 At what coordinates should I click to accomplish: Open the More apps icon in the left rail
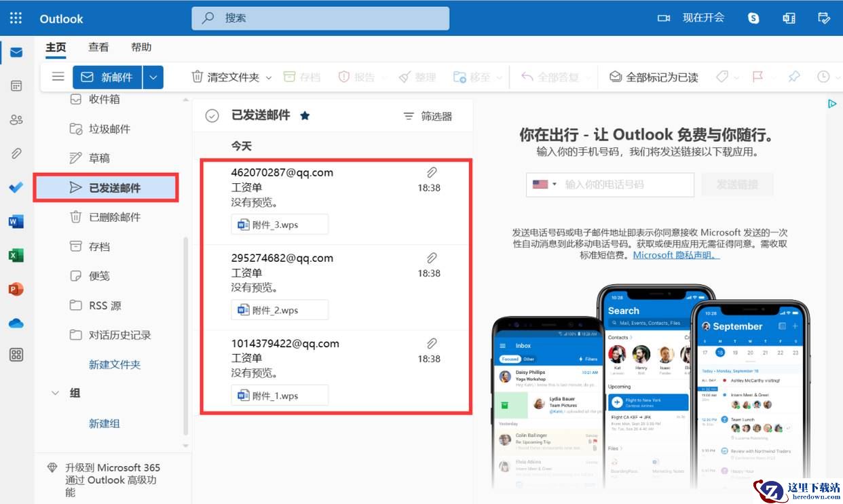point(16,355)
